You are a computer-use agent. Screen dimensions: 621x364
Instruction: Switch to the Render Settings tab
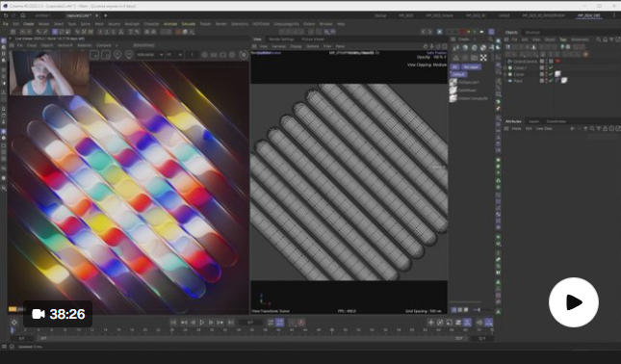[281, 39]
